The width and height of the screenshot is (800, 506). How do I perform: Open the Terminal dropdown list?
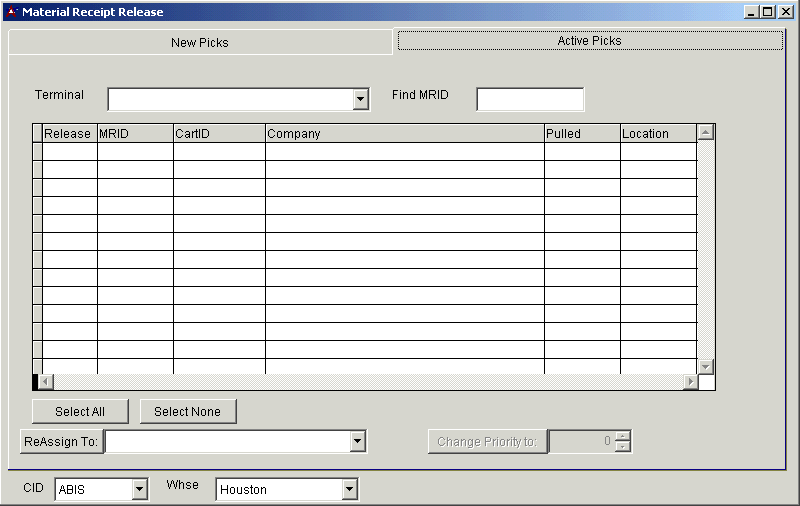360,99
